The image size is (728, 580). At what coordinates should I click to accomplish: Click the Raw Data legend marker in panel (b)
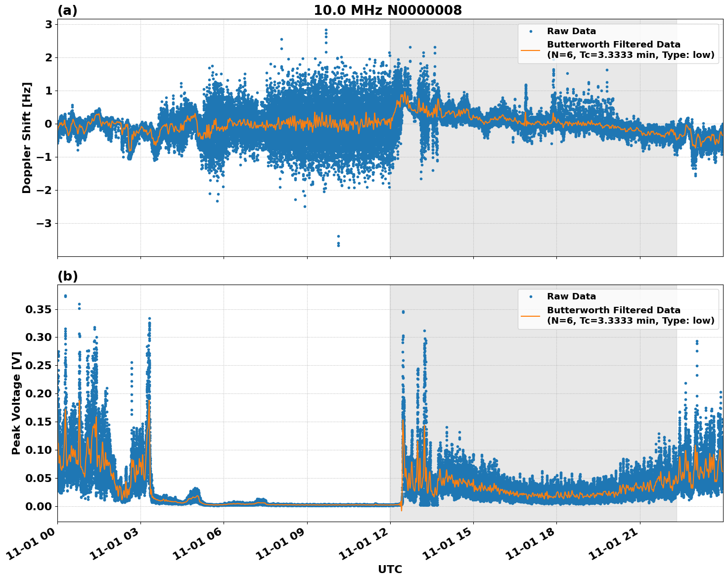tap(530, 296)
